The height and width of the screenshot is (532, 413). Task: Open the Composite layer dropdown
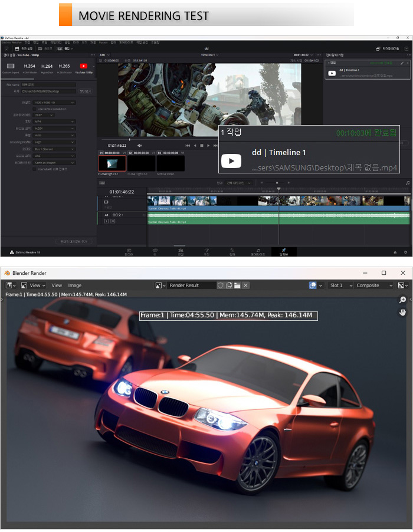374,285
